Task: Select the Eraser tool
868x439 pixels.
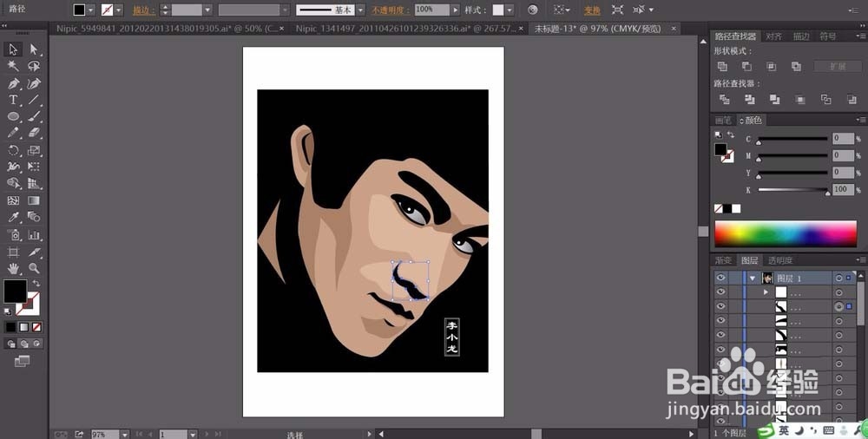Action: pos(34,133)
